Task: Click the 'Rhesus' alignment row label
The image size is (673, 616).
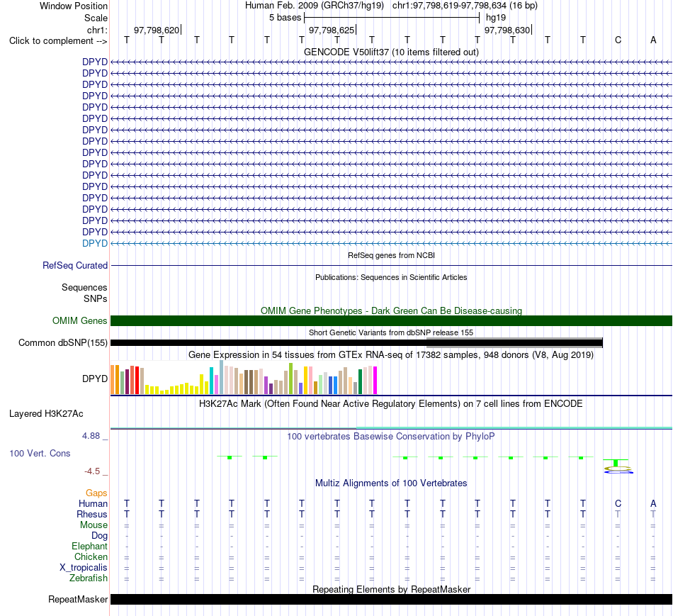Action: tap(92, 514)
